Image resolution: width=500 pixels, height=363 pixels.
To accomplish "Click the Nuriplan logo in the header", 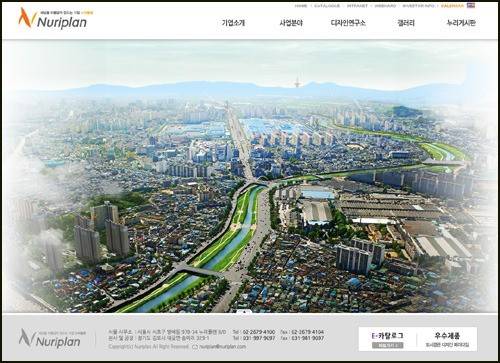I will click(53, 18).
